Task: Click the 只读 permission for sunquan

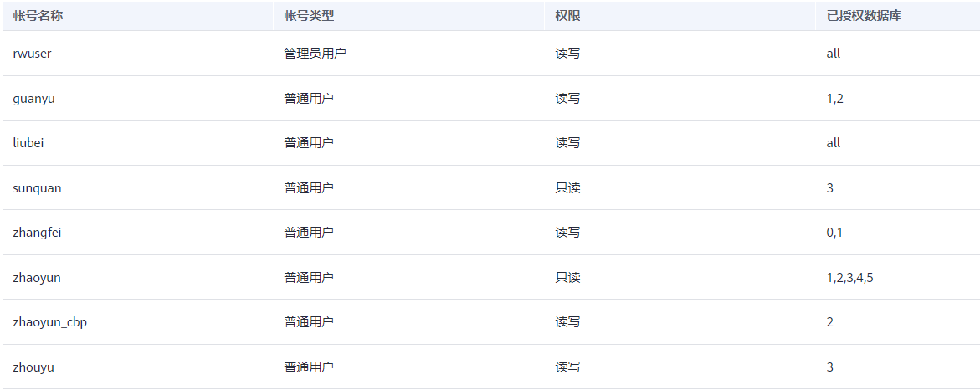Action: (x=567, y=188)
